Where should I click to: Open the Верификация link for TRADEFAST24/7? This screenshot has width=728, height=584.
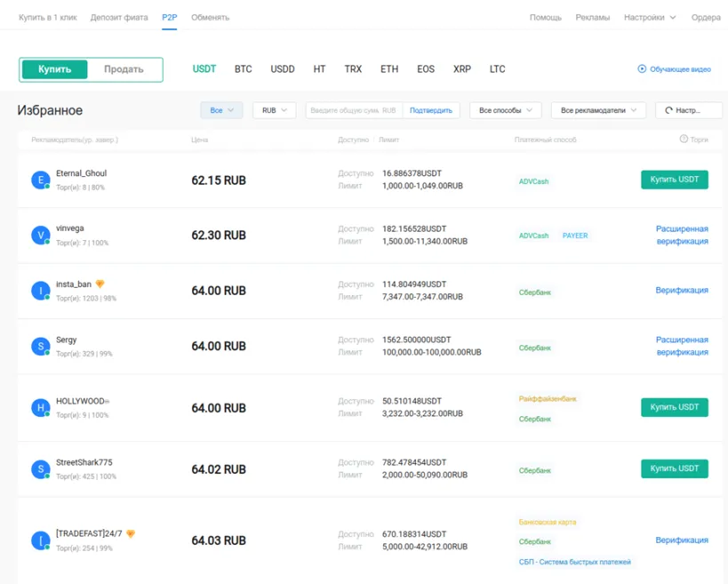click(682, 540)
